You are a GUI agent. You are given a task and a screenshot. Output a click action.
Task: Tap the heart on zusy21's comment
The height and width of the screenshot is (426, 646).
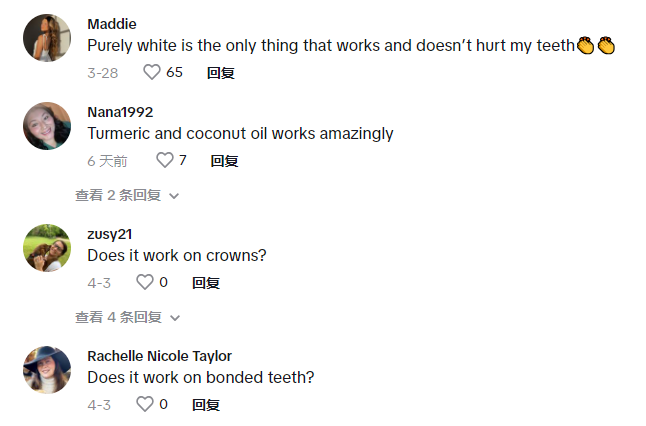pyautogui.click(x=145, y=282)
